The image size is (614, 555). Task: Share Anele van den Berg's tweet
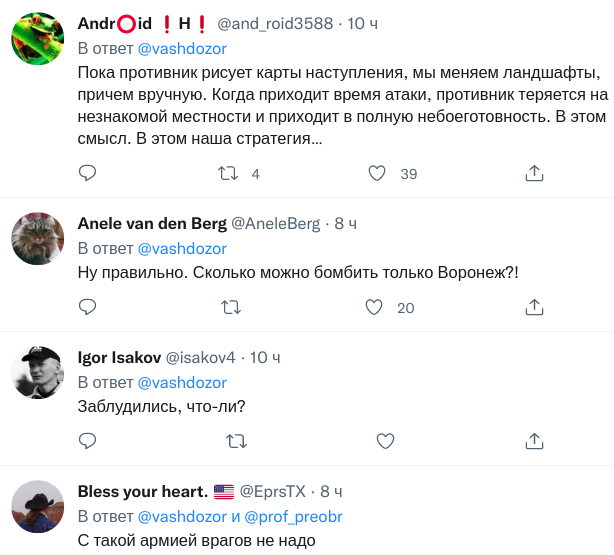tap(534, 307)
